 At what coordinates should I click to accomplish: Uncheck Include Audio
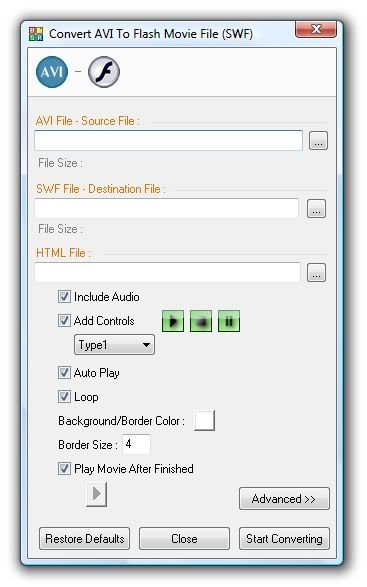click(x=64, y=297)
